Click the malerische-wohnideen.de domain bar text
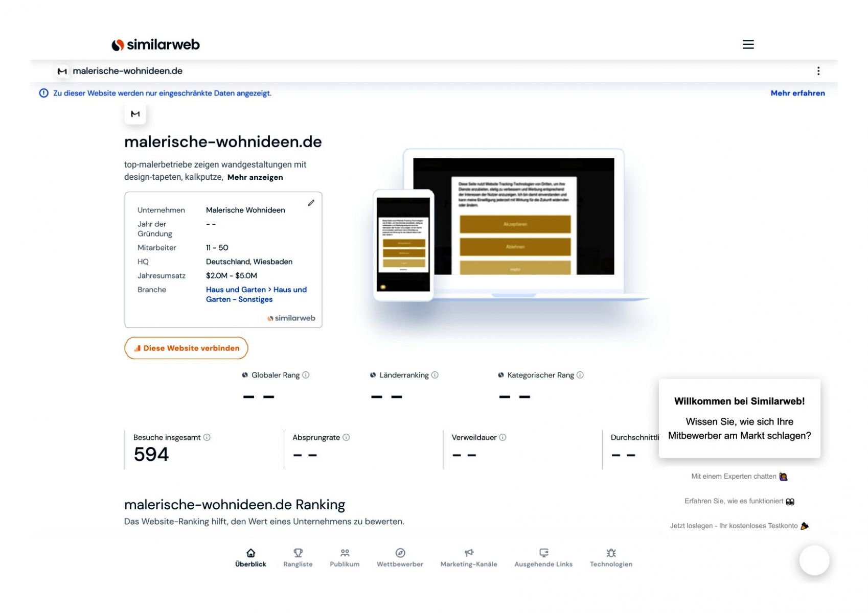 pos(128,71)
